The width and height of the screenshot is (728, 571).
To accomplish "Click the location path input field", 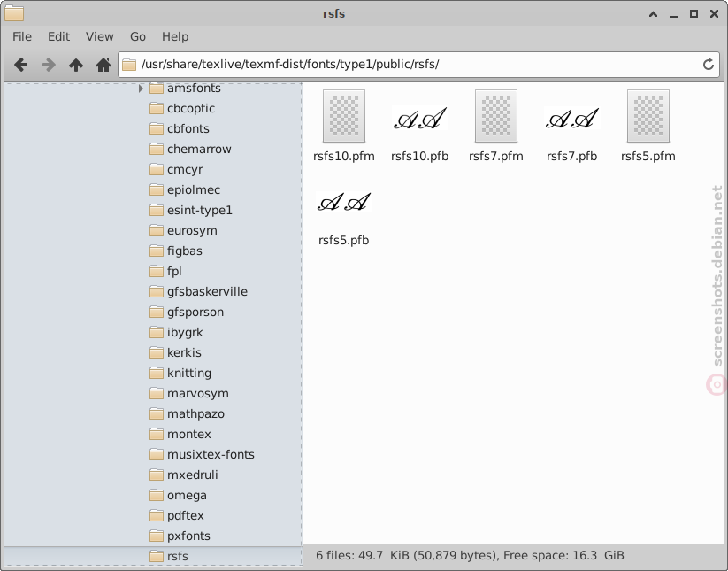I will click(x=418, y=64).
